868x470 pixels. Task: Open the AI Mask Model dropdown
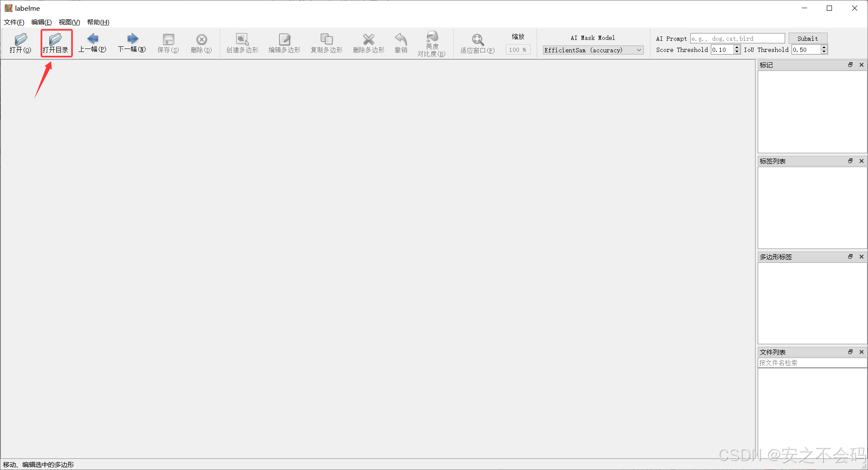(x=593, y=50)
